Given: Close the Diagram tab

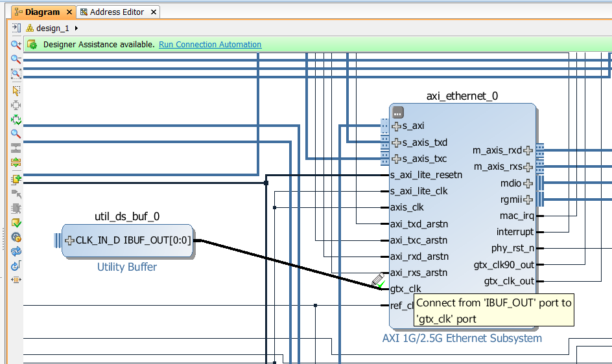Looking at the screenshot, I should (69, 12).
